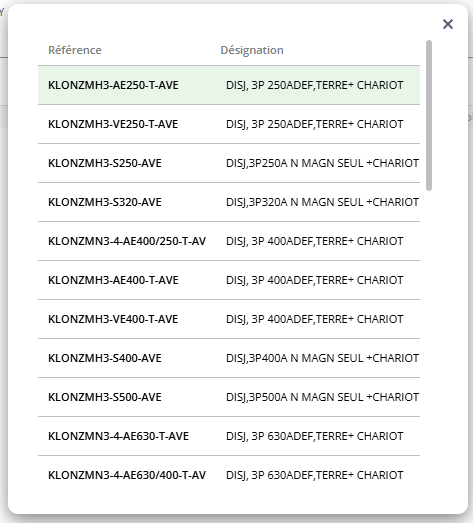Image resolution: width=473 pixels, height=523 pixels.
Task: Select the KLONZMH3-VE400-T-AVE row
Action: (x=229, y=319)
